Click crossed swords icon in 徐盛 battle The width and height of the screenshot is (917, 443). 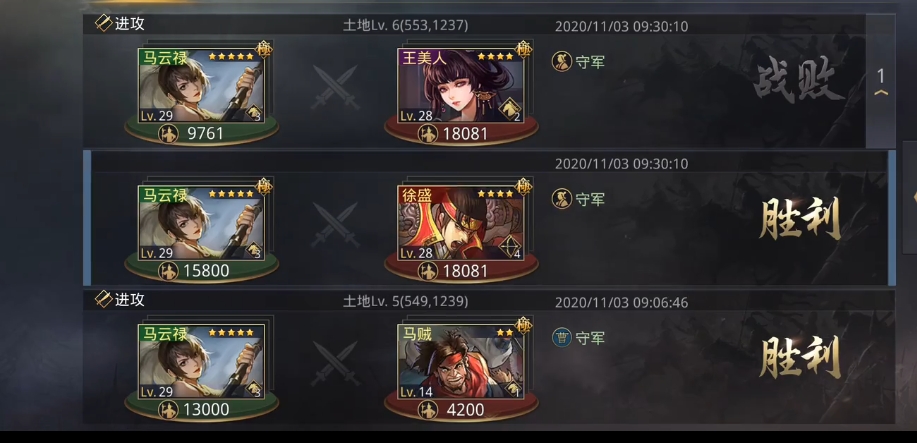(335, 225)
